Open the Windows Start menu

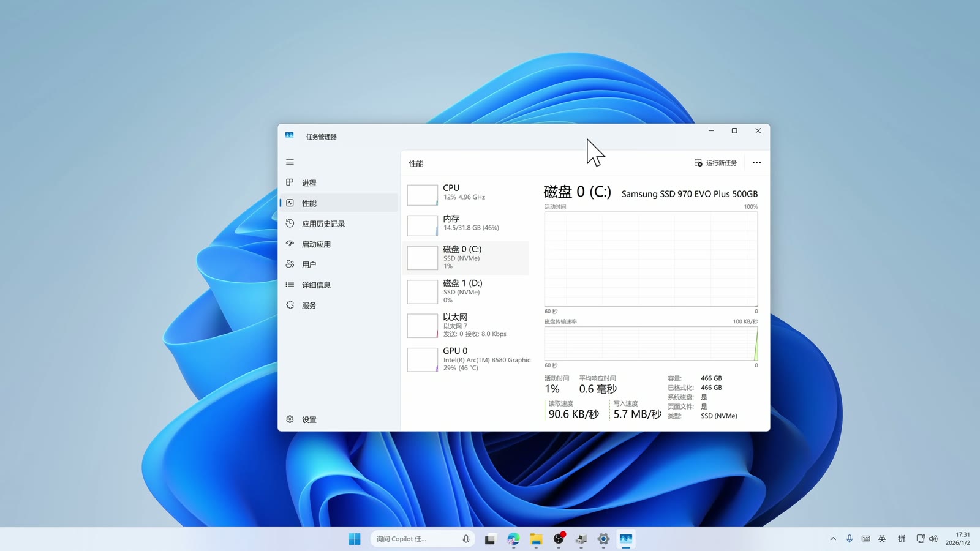355,539
